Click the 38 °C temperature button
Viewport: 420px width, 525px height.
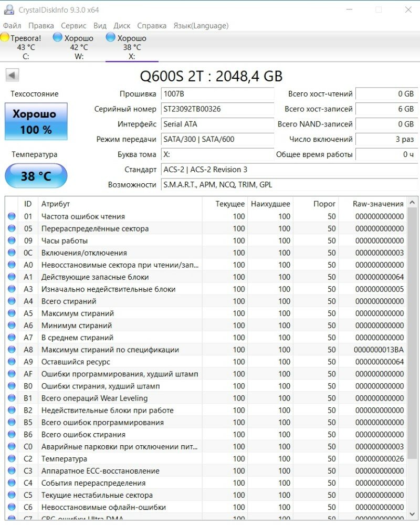(36, 176)
